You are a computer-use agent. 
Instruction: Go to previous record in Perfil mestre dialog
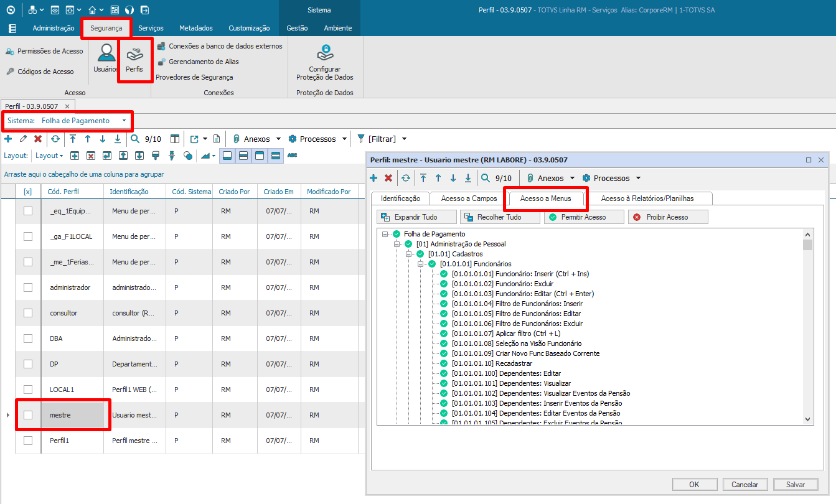438,178
